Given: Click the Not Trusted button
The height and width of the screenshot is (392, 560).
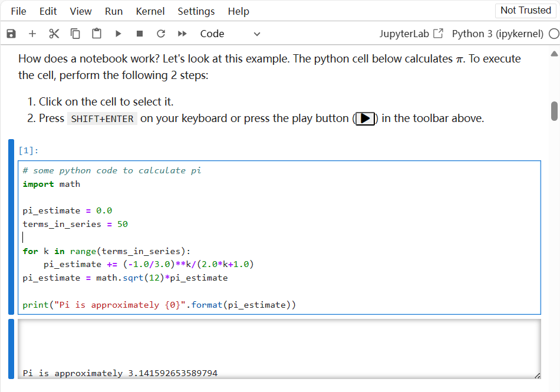Looking at the screenshot, I should [525, 10].
